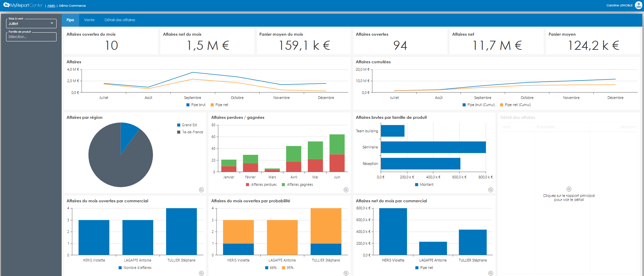Zoom icon of Affaires net par commercial chart
The height and width of the screenshot is (276, 644).
click(491, 273)
